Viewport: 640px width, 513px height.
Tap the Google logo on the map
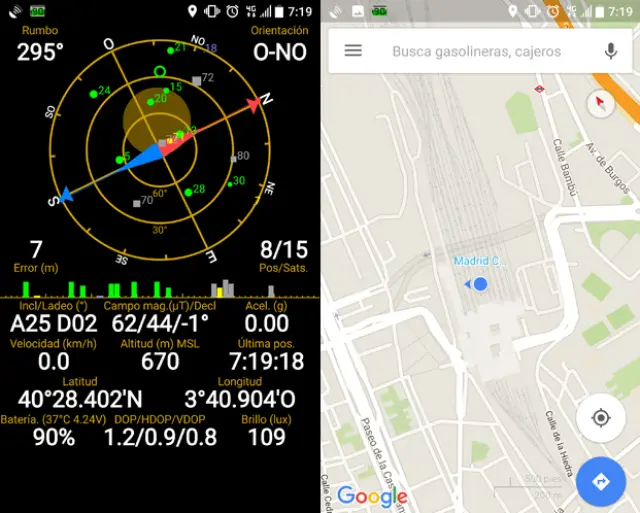pyautogui.click(x=372, y=495)
